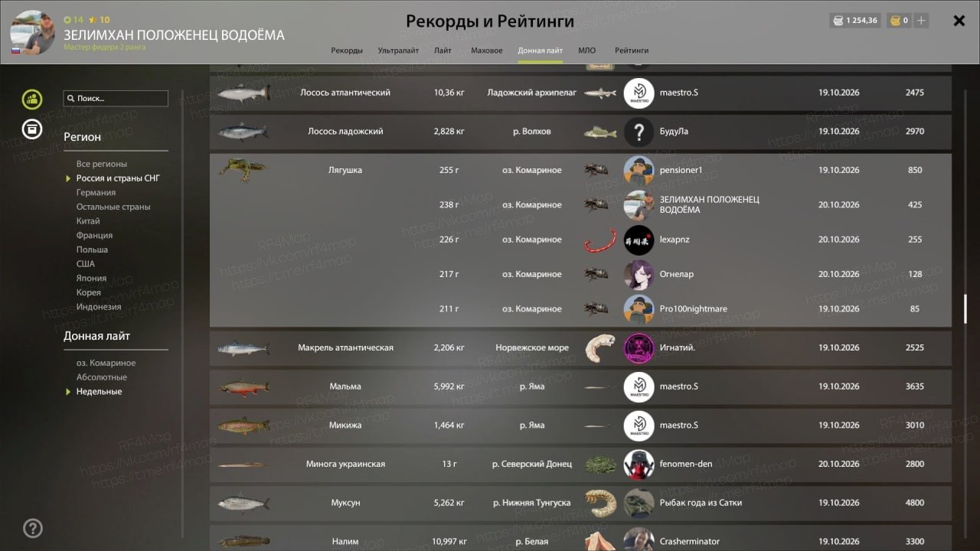Image resolution: width=980 pixels, height=551 pixels.
Task: Choose the Китай region filter
Action: coord(88,221)
